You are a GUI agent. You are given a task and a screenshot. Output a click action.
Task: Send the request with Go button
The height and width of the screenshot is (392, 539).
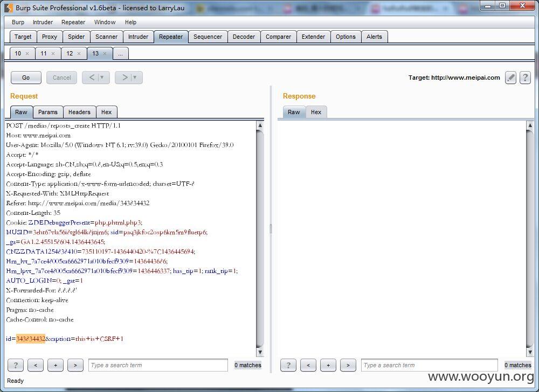[26, 78]
